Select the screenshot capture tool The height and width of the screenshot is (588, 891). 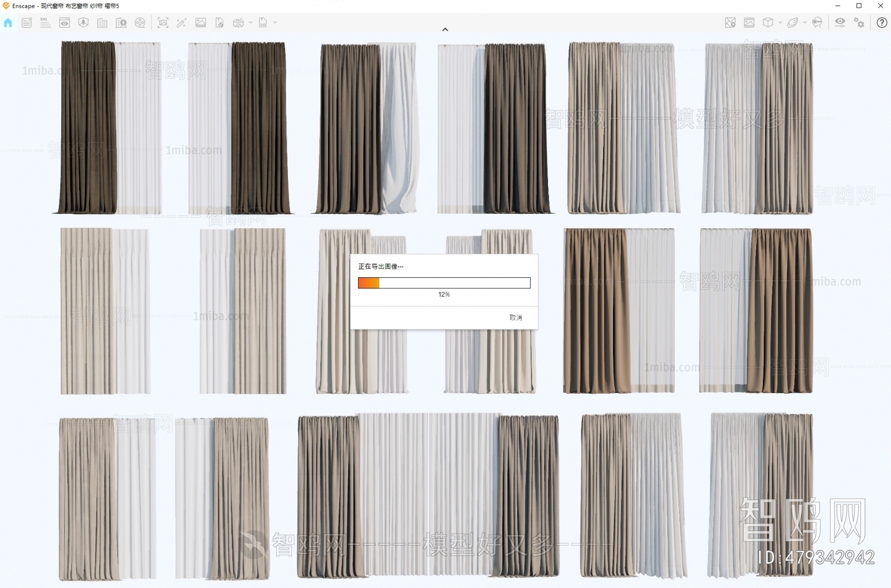[x=164, y=23]
